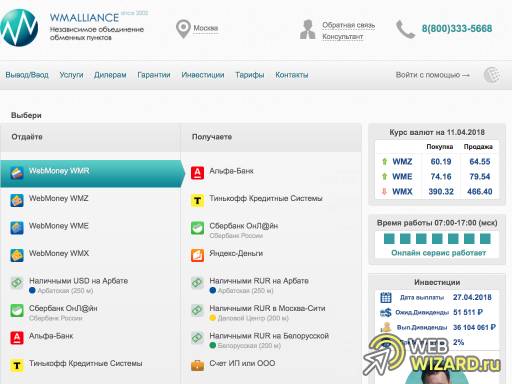Open the Москва city selector
Viewport: 512px width, 384px height.
point(206,28)
